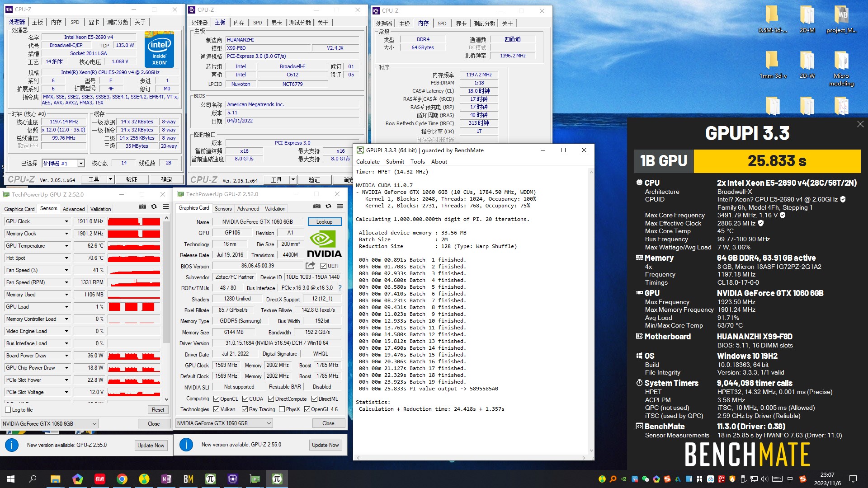The width and height of the screenshot is (868, 488).
Task: Click the GPU-Z graphics card taskbar icon
Action: 255,479
